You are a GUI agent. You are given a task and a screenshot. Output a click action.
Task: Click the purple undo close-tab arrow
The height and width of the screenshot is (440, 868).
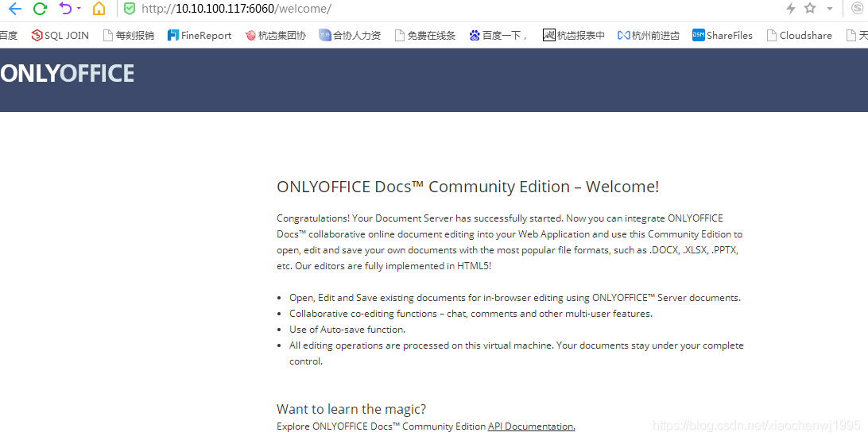tap(65, 8)
